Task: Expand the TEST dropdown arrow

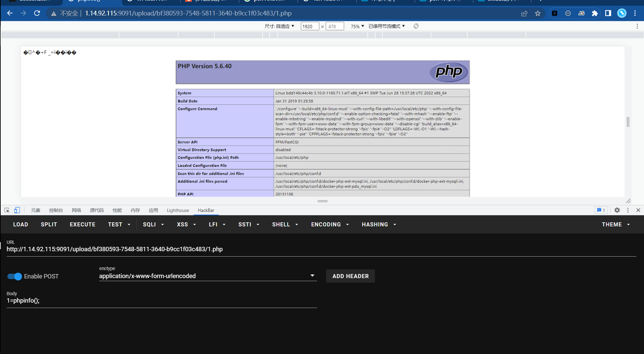Action: 129,225
